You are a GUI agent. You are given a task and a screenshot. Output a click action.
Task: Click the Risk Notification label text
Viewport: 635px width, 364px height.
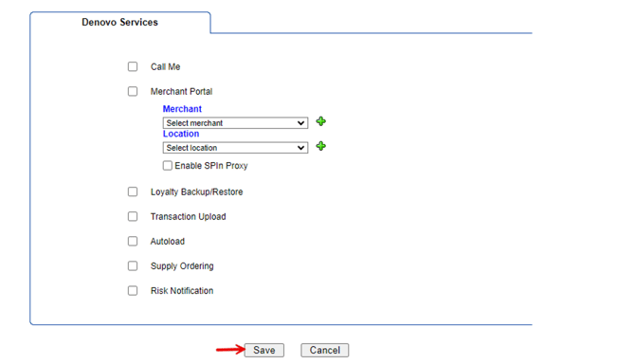182,291
